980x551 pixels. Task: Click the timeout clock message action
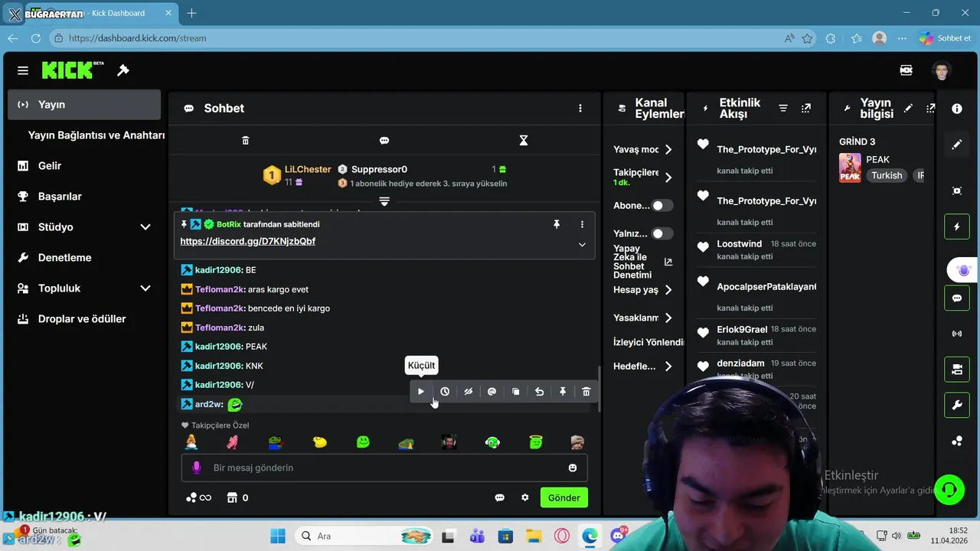point(445,392)
